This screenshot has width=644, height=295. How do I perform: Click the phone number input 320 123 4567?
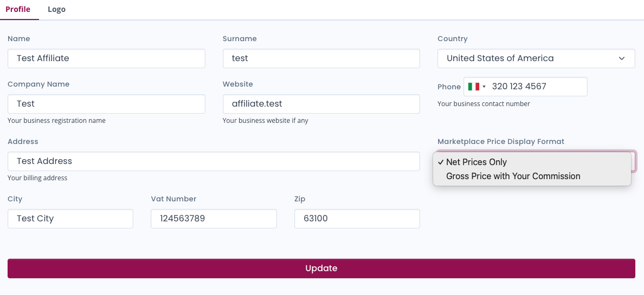[537, 87]
